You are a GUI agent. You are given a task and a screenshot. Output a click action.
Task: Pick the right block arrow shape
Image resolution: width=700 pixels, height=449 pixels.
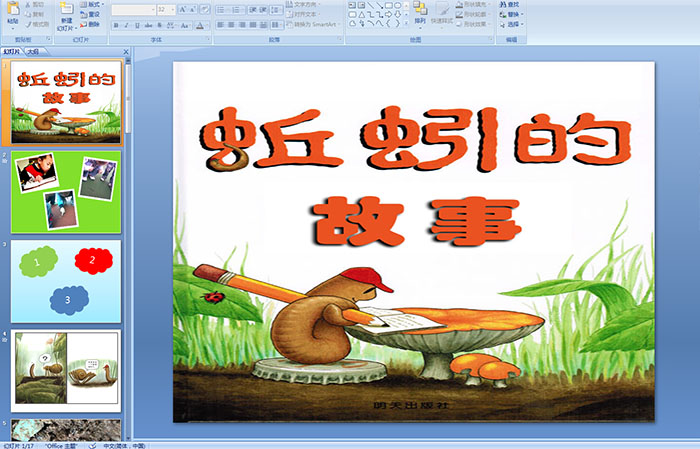[388, 15]
